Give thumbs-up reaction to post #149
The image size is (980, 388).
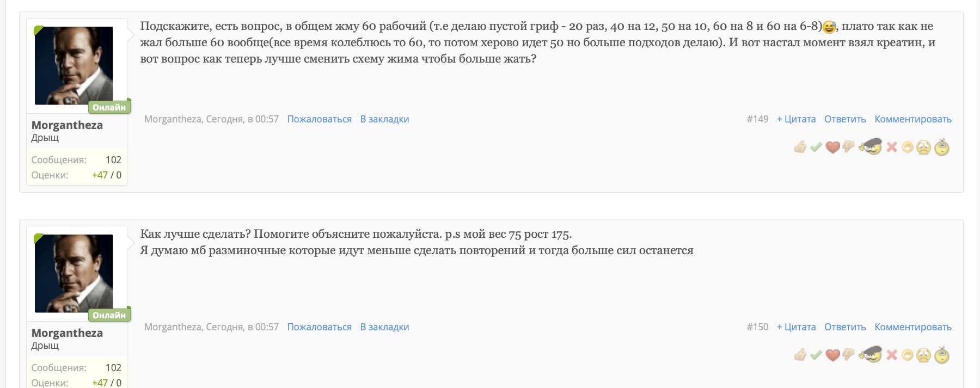800,147
